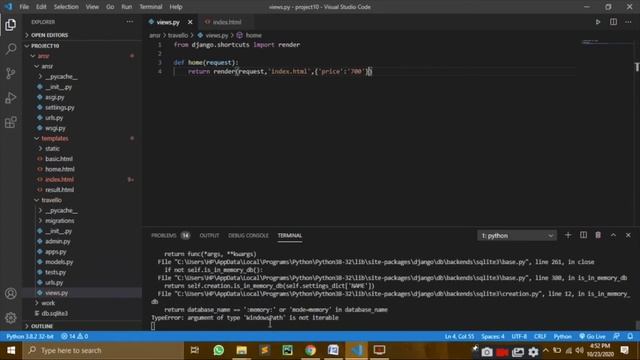Image resolution: width=640 pixels, height=360 pixels.
Task: Split the terminal panel
Action: point(583,235)
